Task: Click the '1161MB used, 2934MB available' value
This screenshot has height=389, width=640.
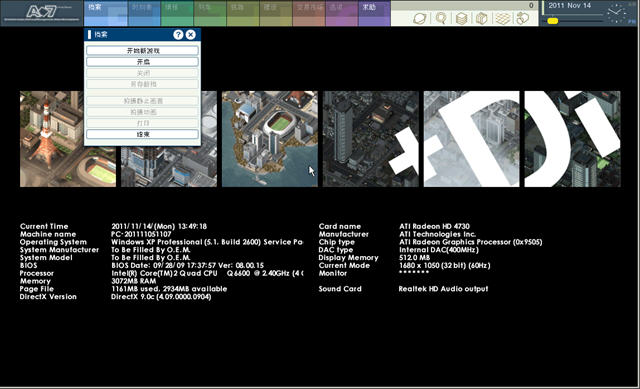Action: [169, 289]
